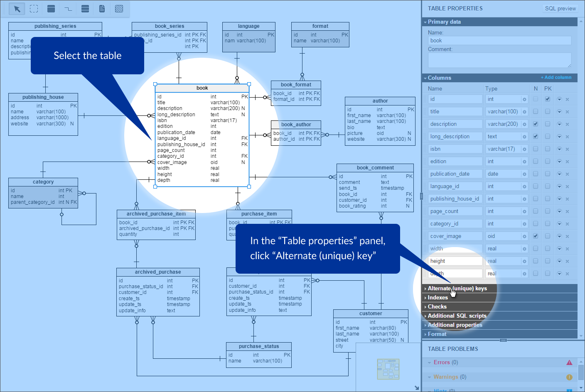Select the category table header
585x392 pixels.
click(43, 182)
